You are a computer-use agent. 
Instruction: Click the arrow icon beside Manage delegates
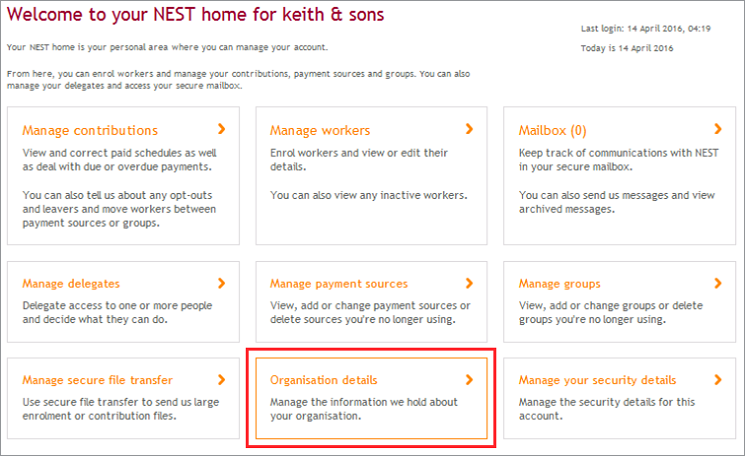coord(221,283)
